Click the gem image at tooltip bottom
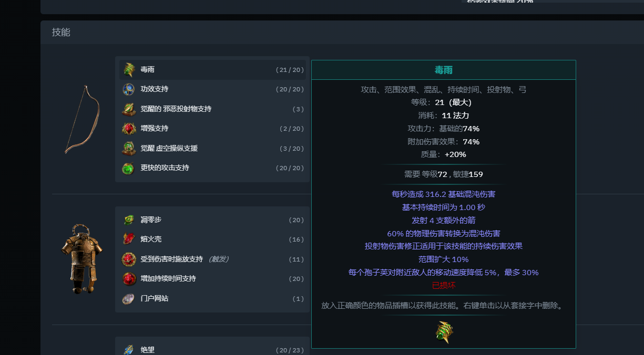644x355 pixels. 444,331
